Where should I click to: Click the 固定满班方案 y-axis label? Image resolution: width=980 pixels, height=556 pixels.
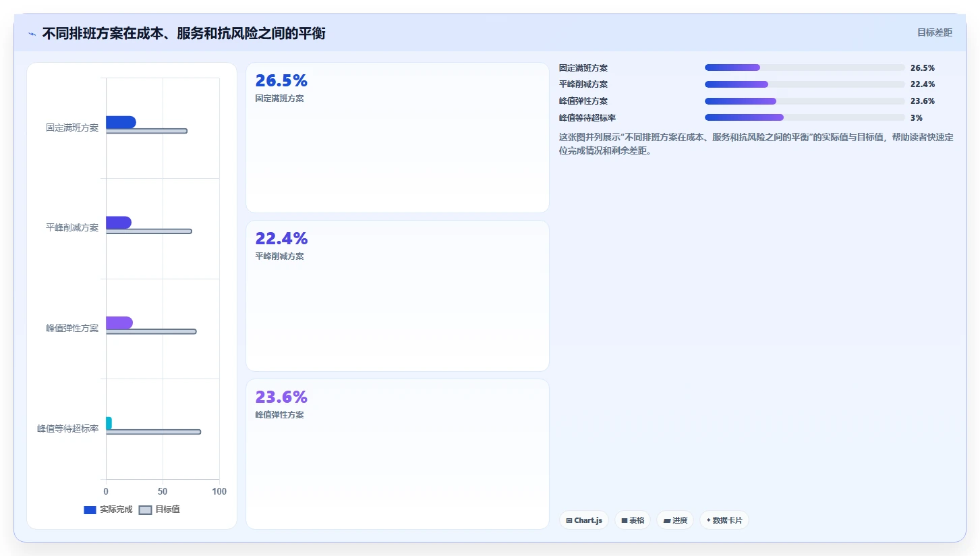click(x=72, y=128)
